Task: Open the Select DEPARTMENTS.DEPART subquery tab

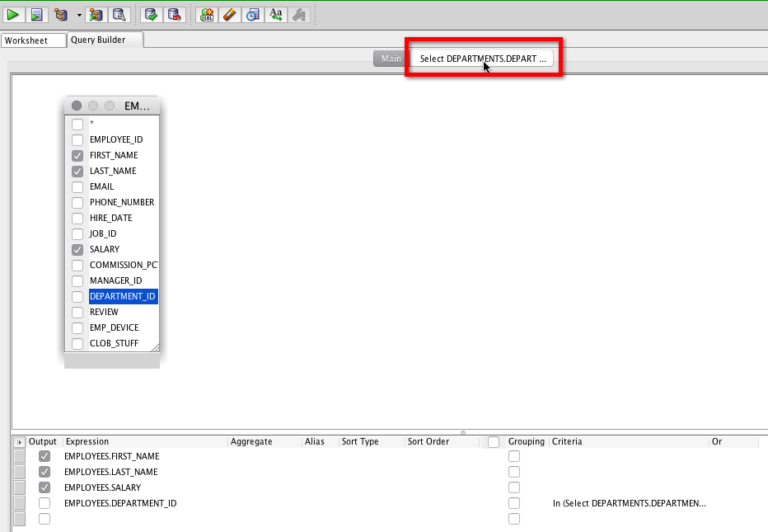Action: (x=482, y=58)
